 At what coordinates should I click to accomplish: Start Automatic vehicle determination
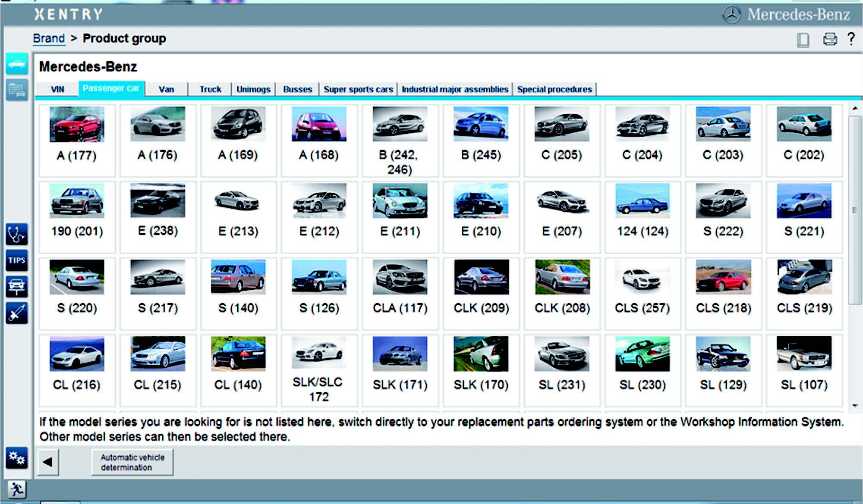pos(132,462)
